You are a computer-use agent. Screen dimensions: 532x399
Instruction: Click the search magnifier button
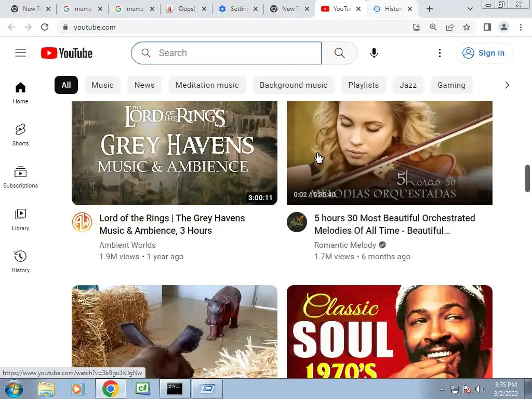pos(339,53)
